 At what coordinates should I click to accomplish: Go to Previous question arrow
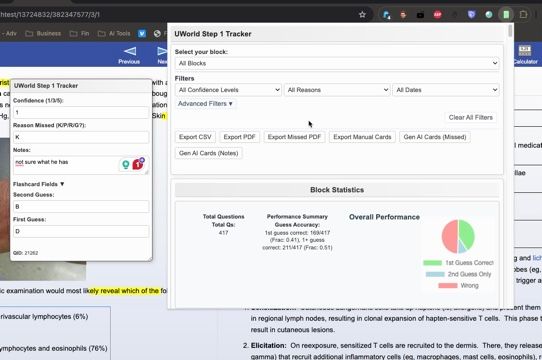tap(129, 55)
